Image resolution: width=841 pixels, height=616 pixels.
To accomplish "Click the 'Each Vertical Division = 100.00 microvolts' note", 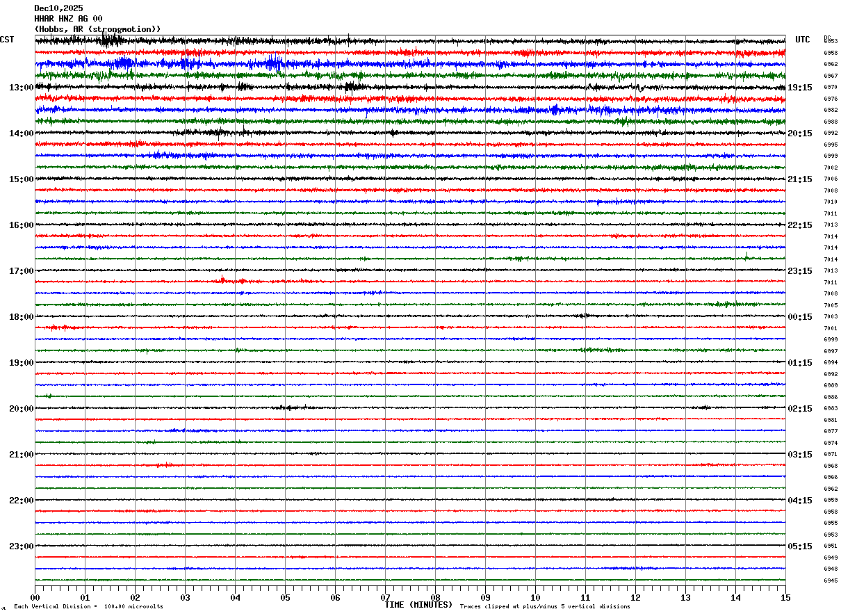I will click(88, 607).
